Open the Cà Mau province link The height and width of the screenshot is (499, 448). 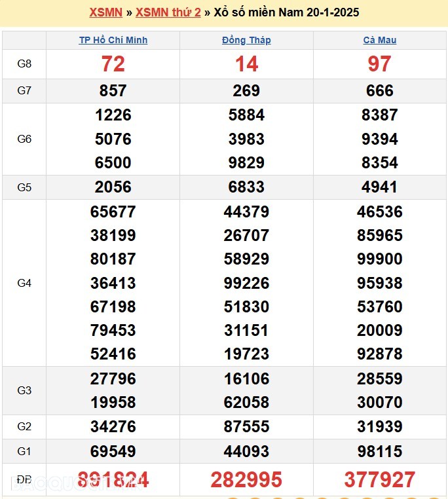379,40
